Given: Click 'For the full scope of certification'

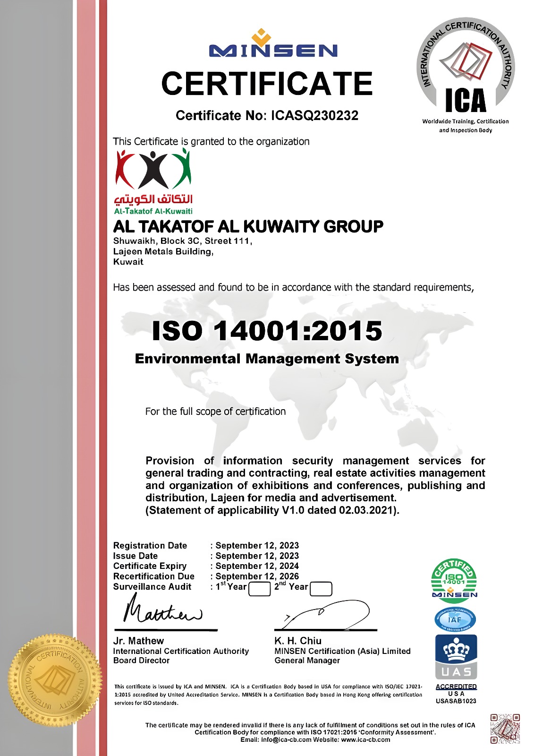Looking at the screenshot, I should pyautogui.click(x=215, y=412).
